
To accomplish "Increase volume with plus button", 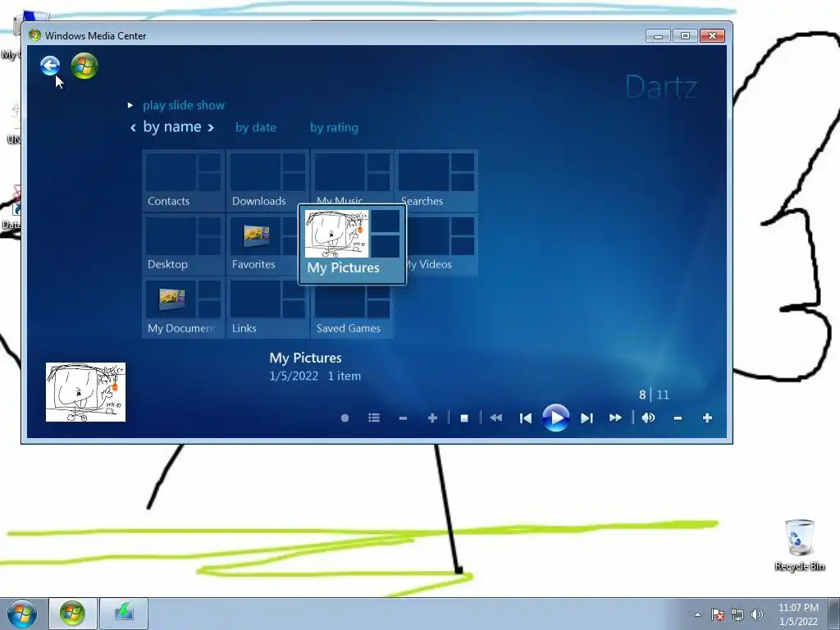I will [x=707, y=418].
